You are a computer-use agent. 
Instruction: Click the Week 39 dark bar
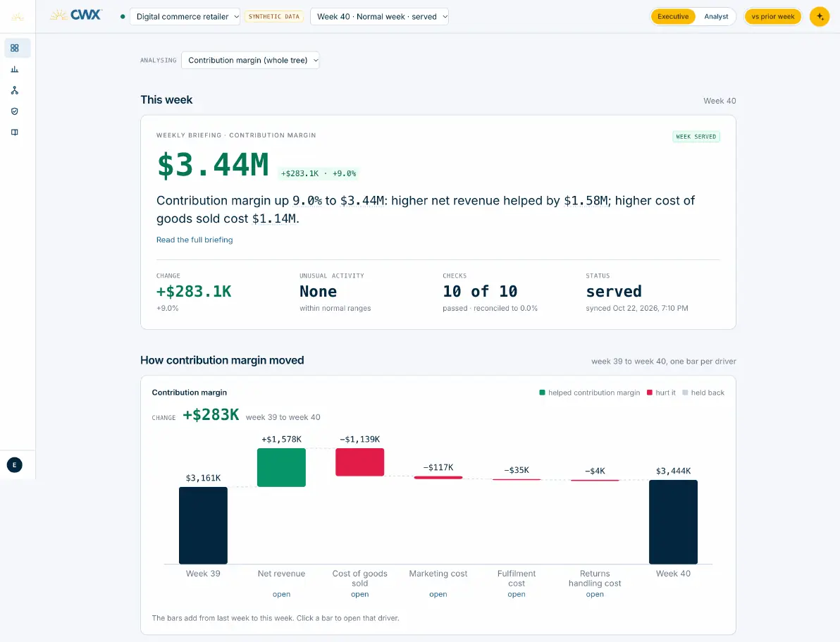coord(203,525)
